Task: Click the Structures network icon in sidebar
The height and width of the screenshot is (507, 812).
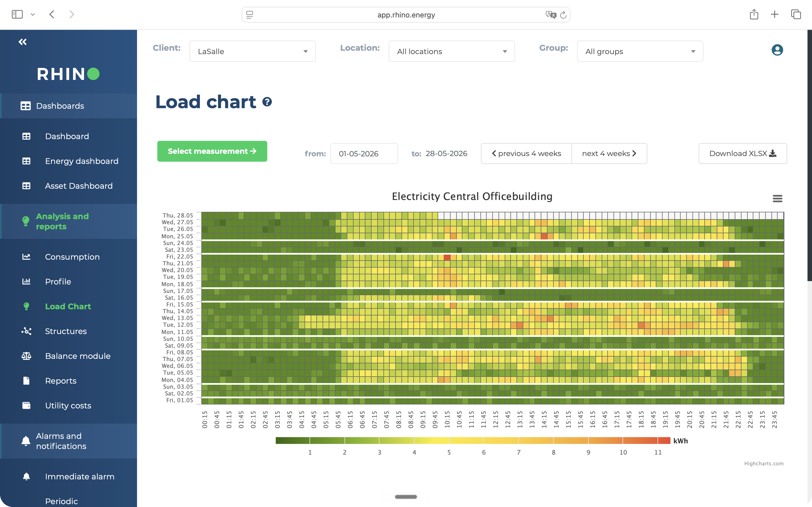Action: coord(26,331)
